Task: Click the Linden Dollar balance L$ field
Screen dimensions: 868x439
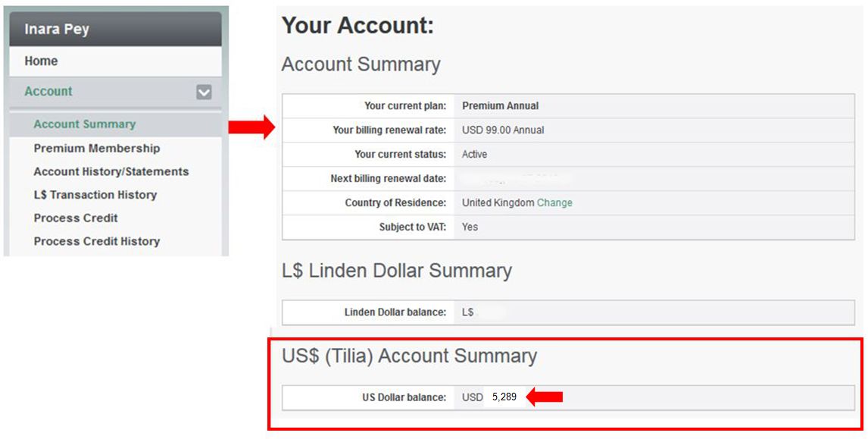Action: click(x=468, y=312)
